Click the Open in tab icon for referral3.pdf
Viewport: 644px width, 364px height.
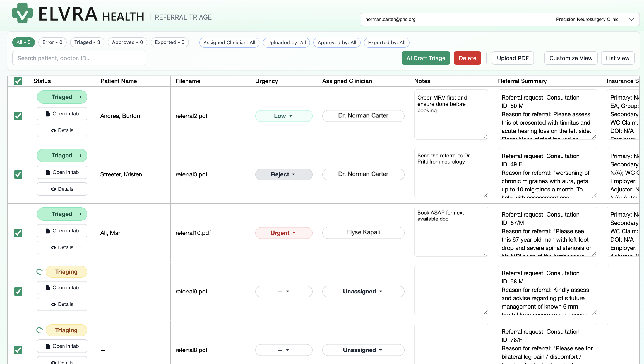[x=62, y=172]
